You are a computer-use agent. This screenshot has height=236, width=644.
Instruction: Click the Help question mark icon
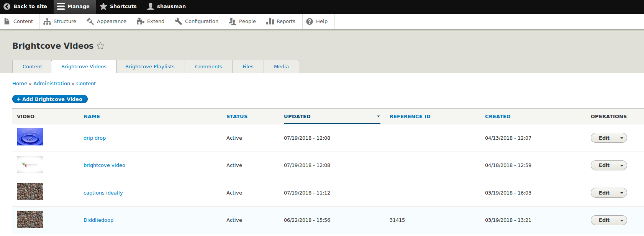310,21
